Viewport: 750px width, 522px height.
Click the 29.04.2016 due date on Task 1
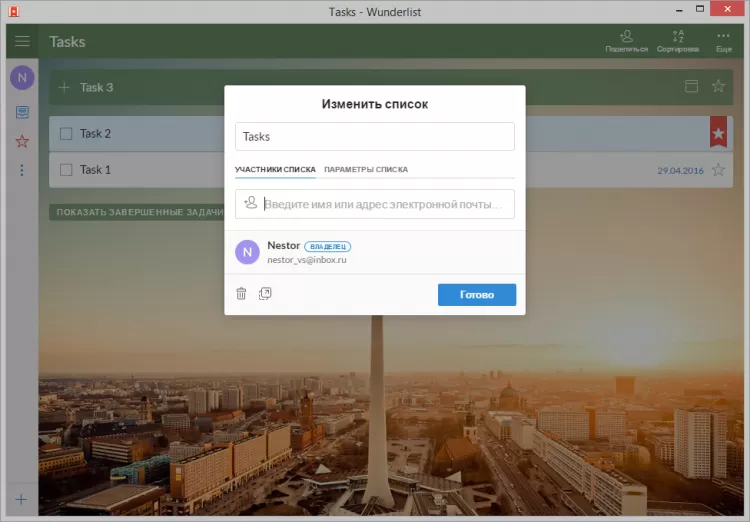[x=680, y=170]
